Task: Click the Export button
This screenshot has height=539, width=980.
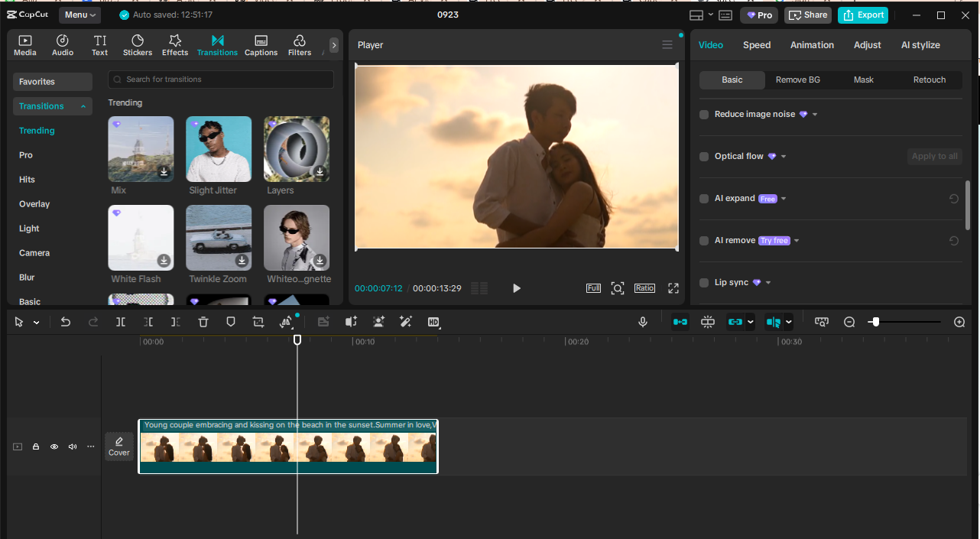Action: (862, 15)
